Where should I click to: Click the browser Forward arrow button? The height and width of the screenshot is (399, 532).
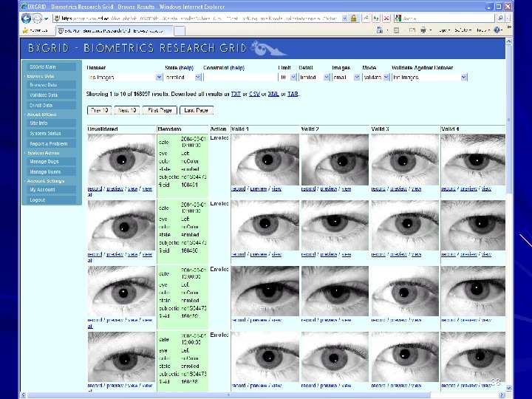(x=37, y=18)
